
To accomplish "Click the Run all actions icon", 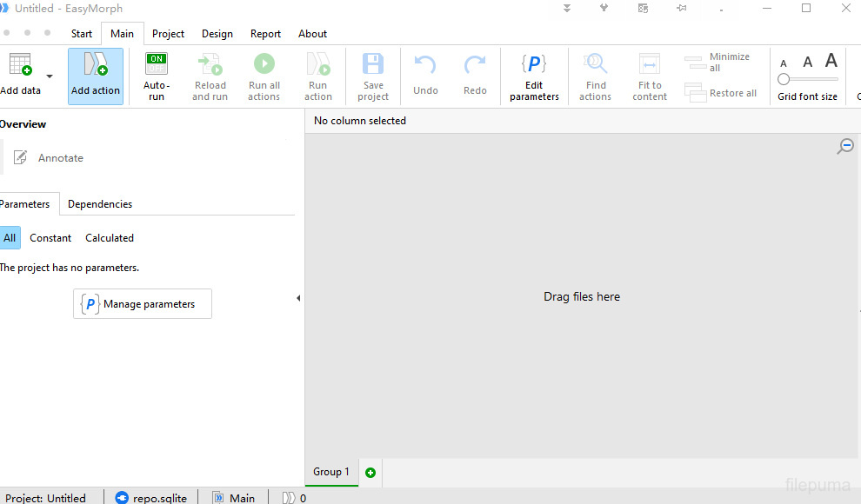I will coord(264,64).
